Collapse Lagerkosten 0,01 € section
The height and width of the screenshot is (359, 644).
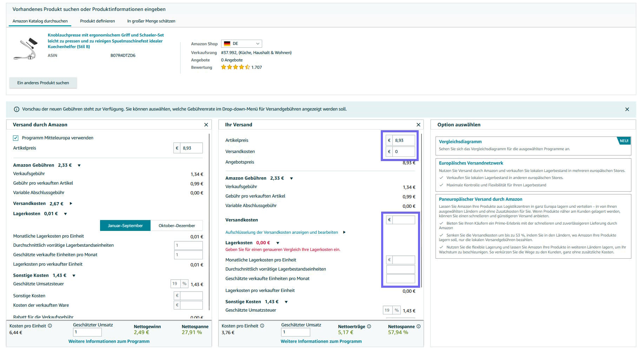[x=66, y=214]
